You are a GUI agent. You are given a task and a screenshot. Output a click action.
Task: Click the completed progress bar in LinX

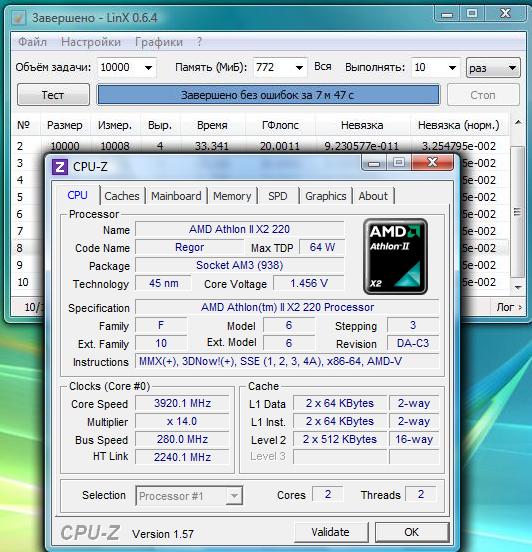[268, 95]
